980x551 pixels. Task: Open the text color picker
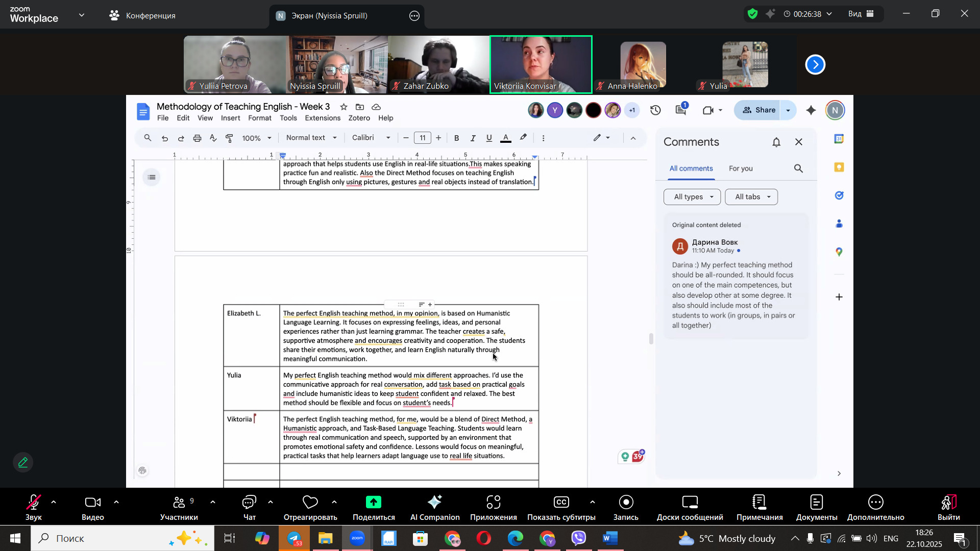pyautogui.click(x=506, y=138)
